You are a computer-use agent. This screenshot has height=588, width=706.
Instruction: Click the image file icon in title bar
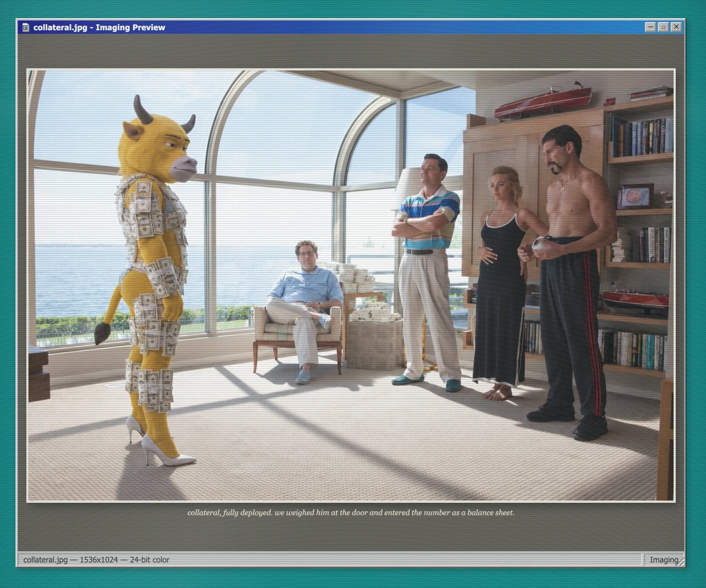tap(26, 27)
